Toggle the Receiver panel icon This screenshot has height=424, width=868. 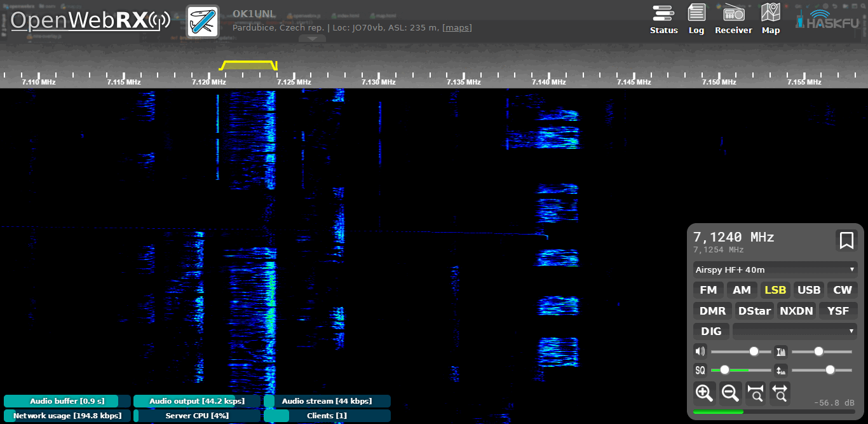733,19
